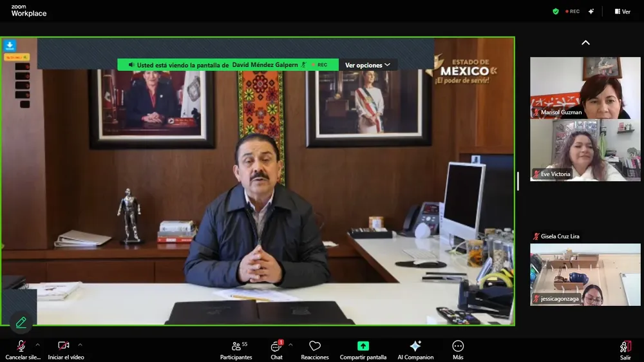Click the green encryption shield icon

tap(556, 12)
